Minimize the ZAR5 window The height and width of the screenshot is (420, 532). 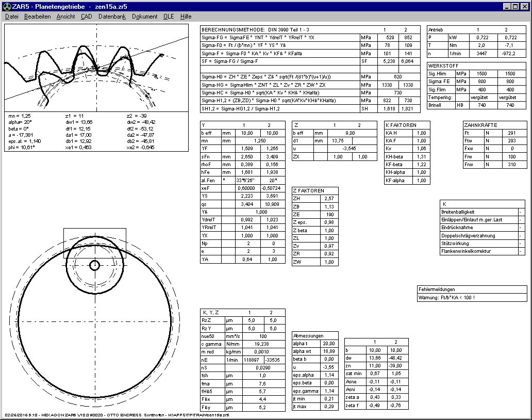pyautogui.click(x=505, y=6)
